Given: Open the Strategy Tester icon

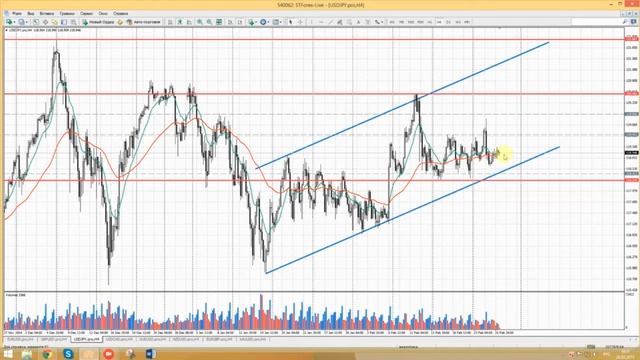Looking at the screenshot, I should coord(73,22).
